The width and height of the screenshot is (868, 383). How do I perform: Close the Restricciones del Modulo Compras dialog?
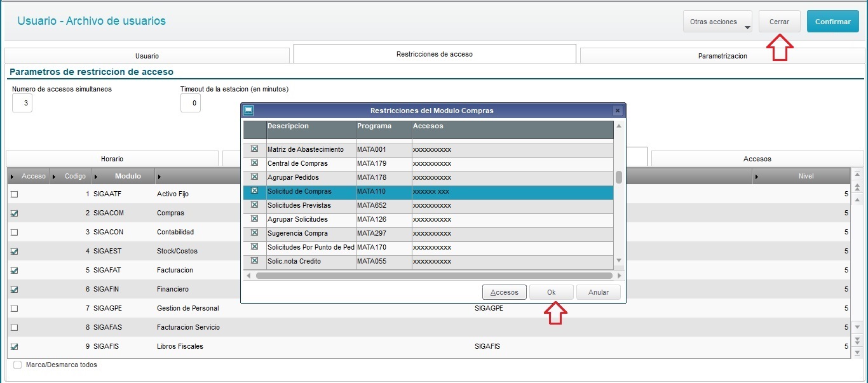click(x=617, y=111)
